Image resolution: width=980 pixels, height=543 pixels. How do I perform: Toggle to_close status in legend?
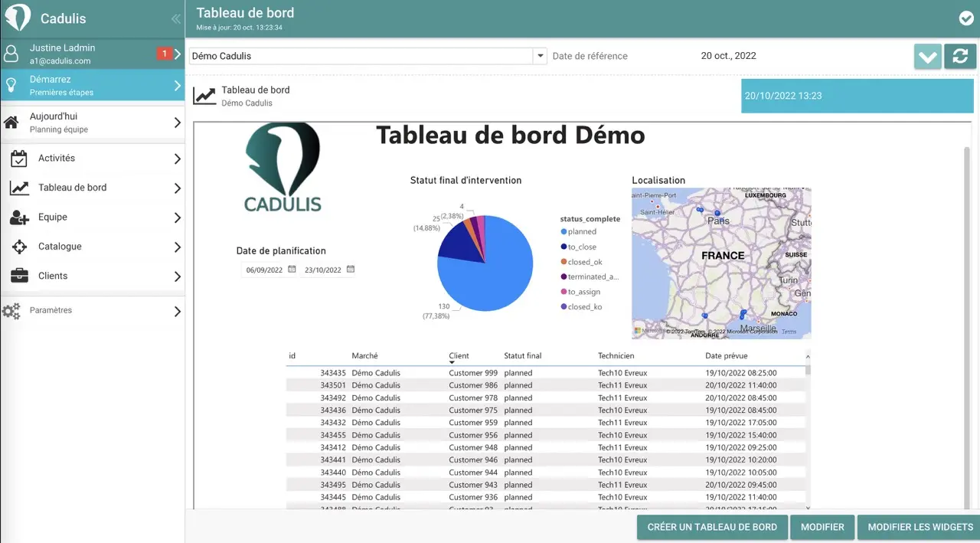tap(582, 247)
